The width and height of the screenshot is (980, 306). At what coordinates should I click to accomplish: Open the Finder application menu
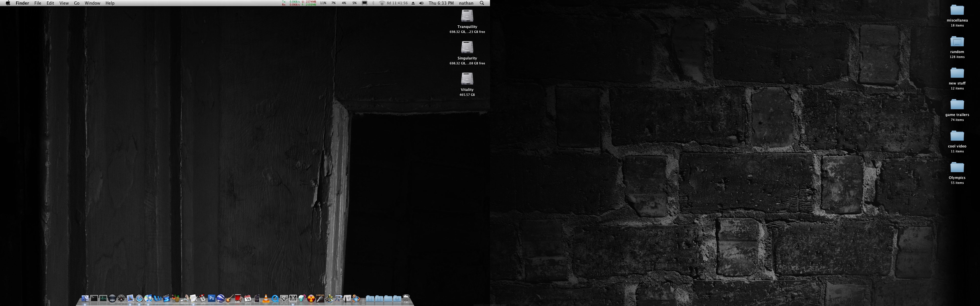(x=22, y=3)
